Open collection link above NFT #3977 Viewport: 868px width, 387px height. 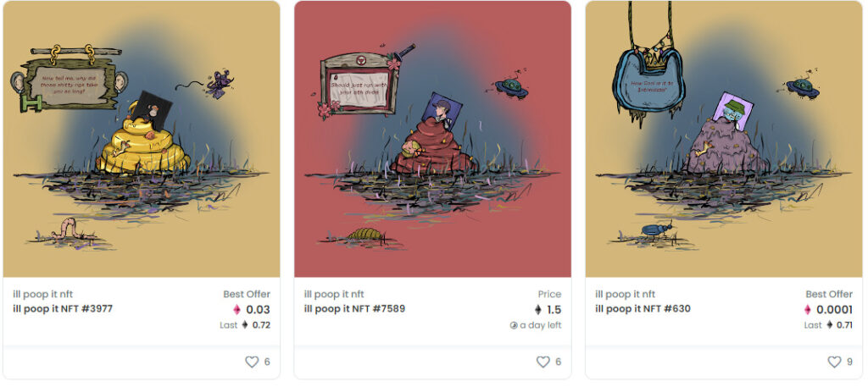click(42, 294)
